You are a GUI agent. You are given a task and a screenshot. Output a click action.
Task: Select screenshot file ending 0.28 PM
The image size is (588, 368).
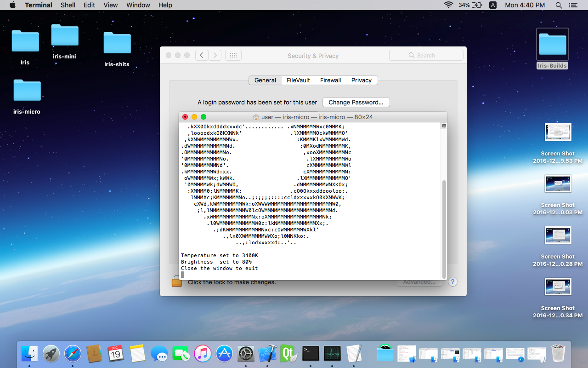558,247
